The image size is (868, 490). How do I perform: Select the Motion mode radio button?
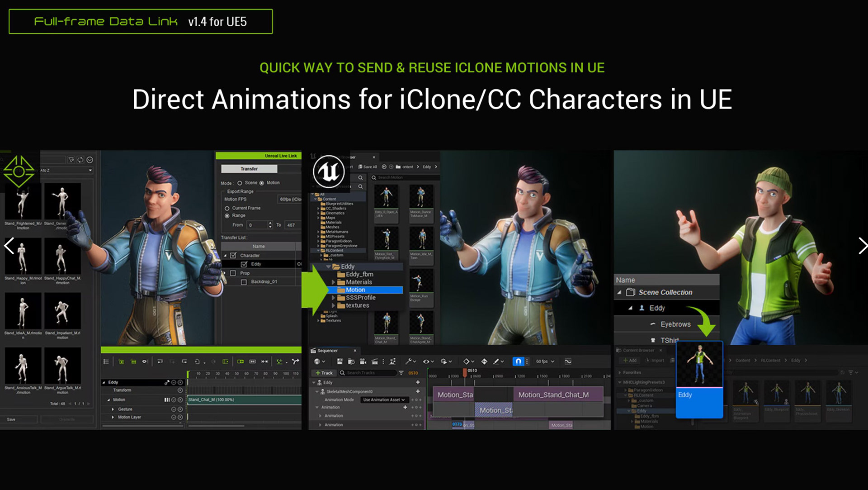pyautogui.click(x=262, y=183)
